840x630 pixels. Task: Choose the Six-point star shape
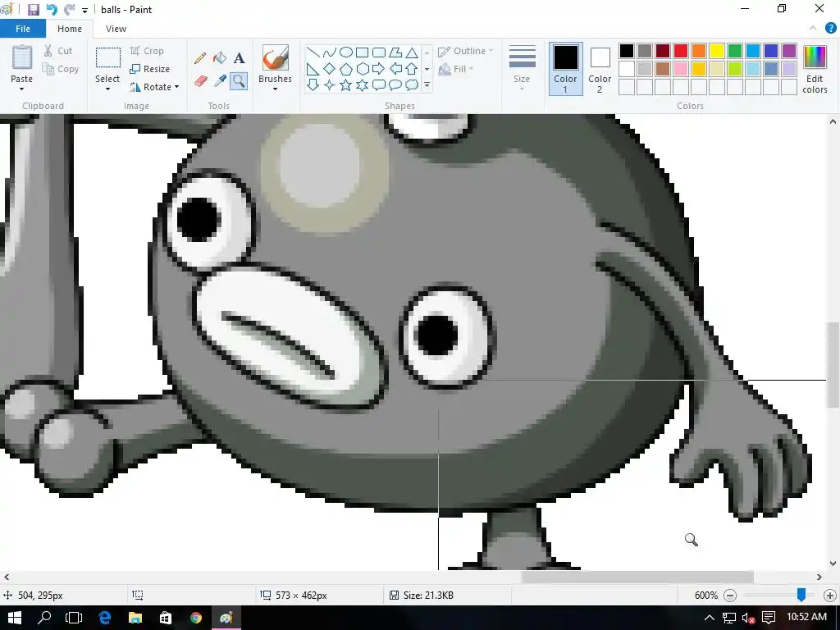tap(362, 84)
